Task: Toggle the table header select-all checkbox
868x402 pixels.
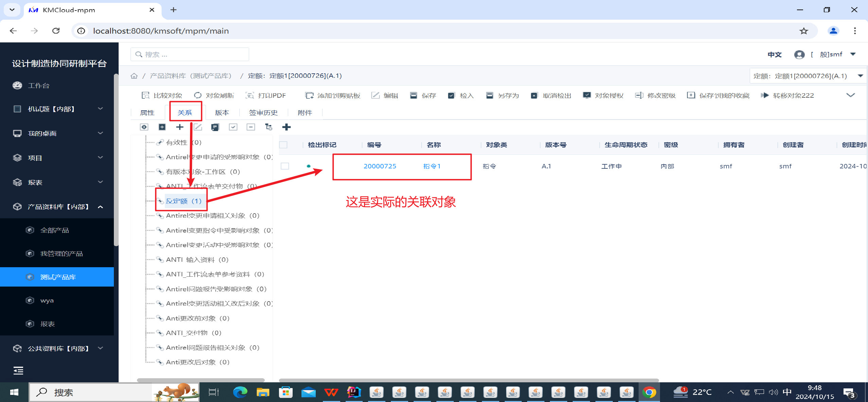Action: click(283, 145)
